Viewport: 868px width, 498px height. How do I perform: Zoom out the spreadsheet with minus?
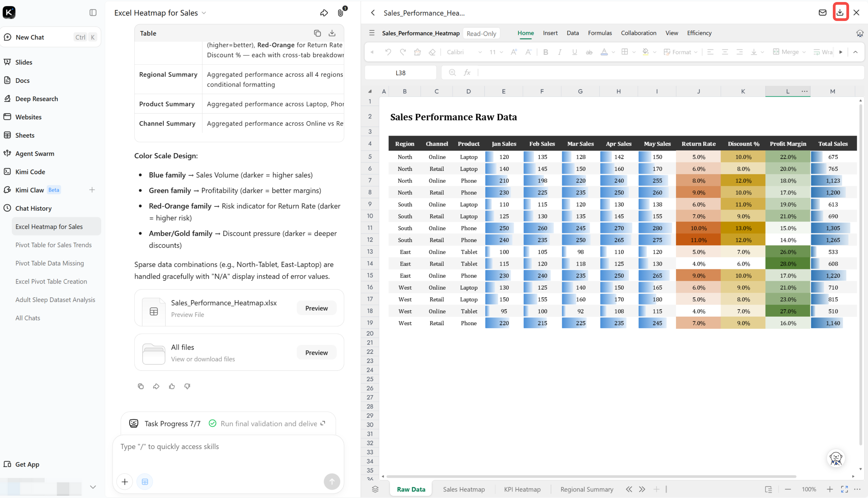788,489
